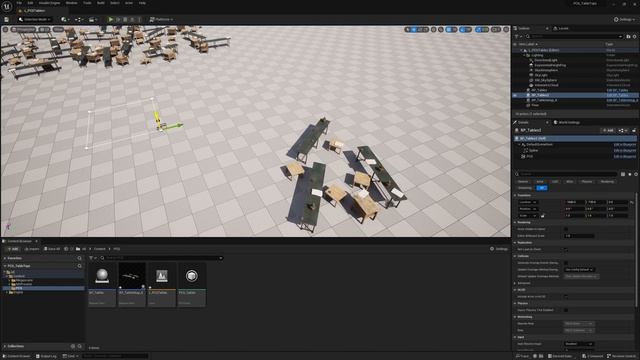Start Play in Editor with green button
Image resolution: width=640 pixels, height=360 pixels.
(x=110, y=19)
